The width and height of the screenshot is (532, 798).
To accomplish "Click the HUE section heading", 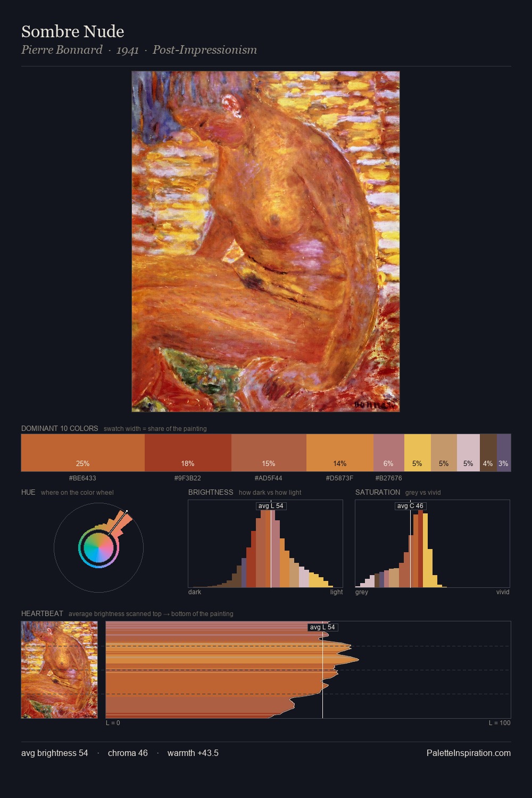I will pos(28,492).
